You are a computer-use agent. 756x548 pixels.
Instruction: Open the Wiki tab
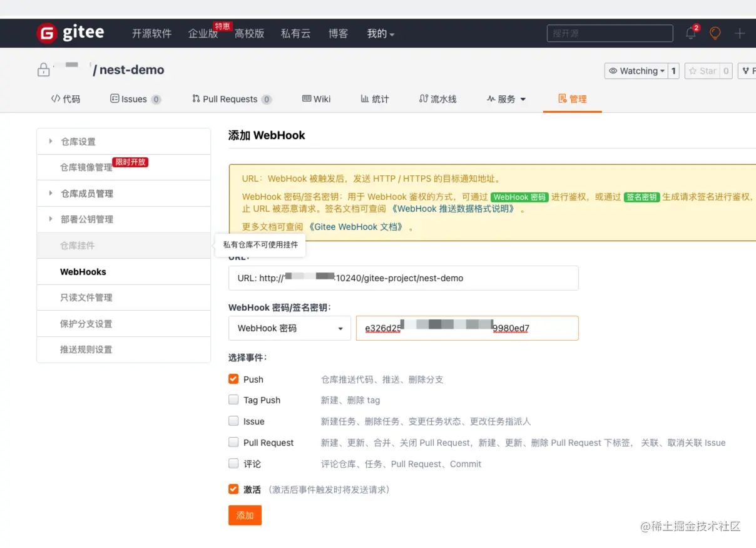coord(316,99)
